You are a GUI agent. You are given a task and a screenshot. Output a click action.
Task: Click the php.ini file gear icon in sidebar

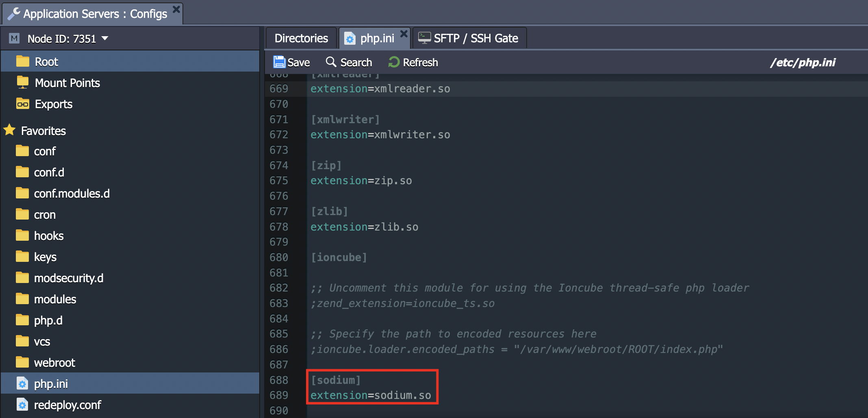22,383
